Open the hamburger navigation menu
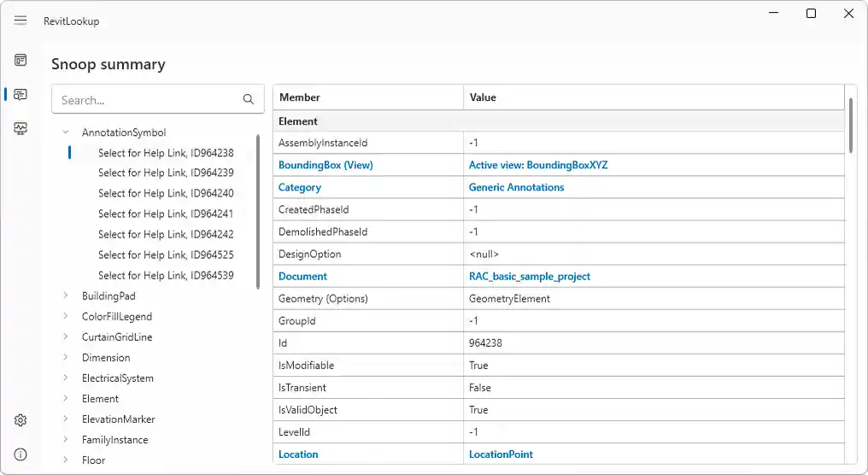Screen dimensions: 868x475 tap(21, 21)
